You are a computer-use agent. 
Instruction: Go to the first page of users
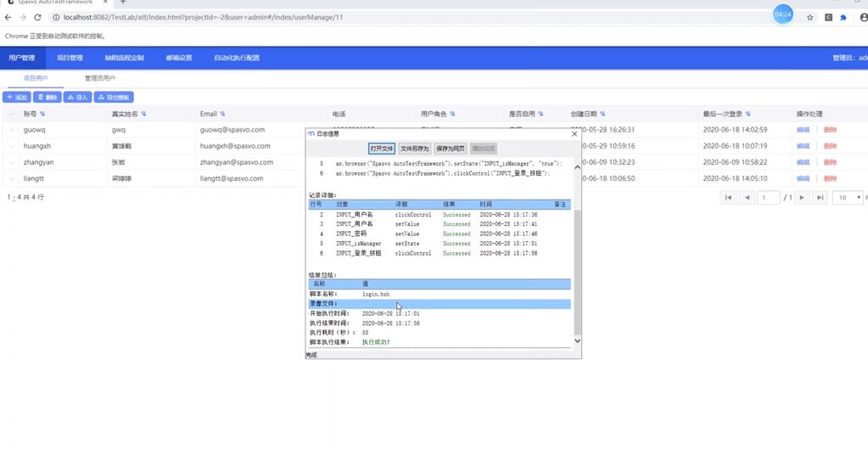(729, 197)
